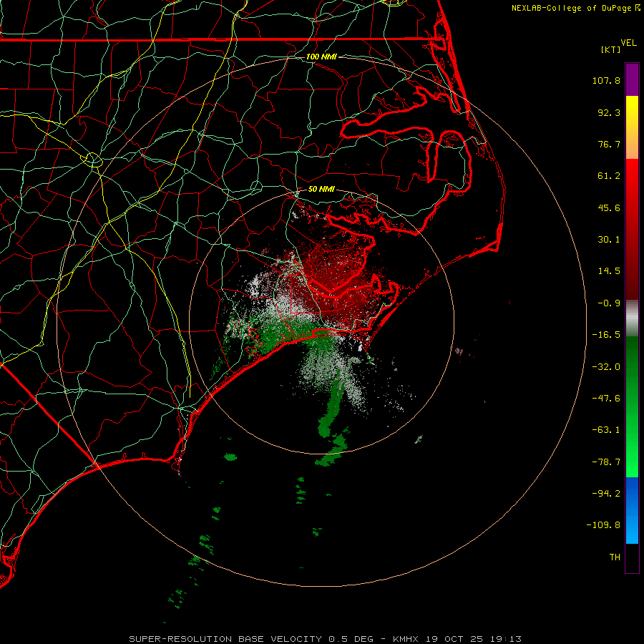Click the 30.1 velocity scale value

(x=609, y=240)
